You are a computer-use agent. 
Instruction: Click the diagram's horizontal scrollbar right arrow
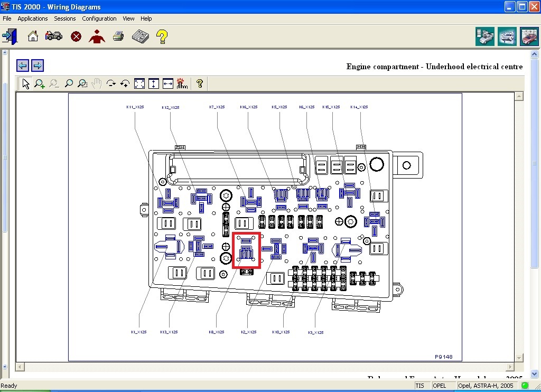pyautogui.click(x=510, y=367)
